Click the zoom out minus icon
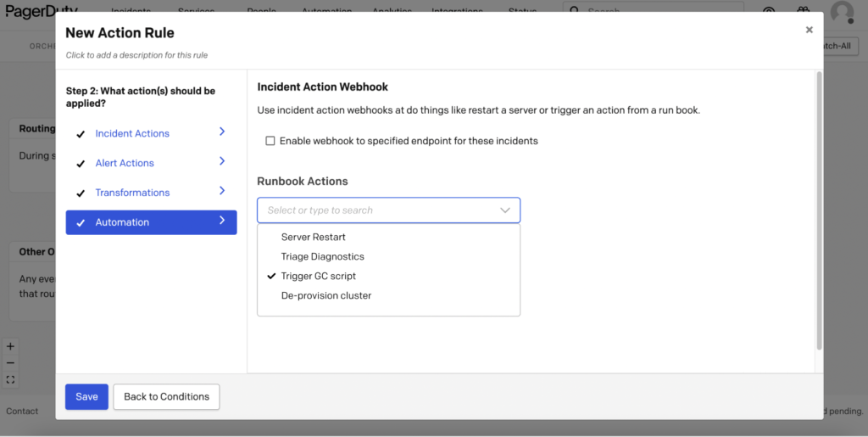 [x=10, y=363]
